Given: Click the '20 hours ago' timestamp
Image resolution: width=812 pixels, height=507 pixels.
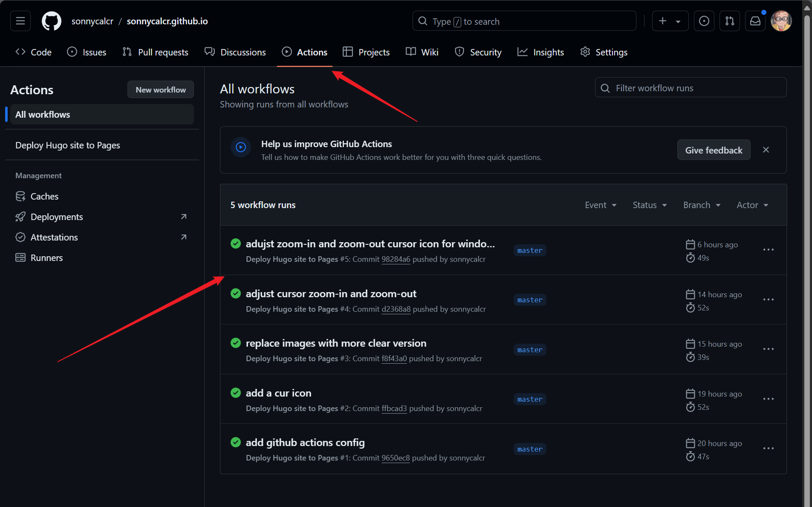Looking at the screenshot, I should click(x=720, y=443).
